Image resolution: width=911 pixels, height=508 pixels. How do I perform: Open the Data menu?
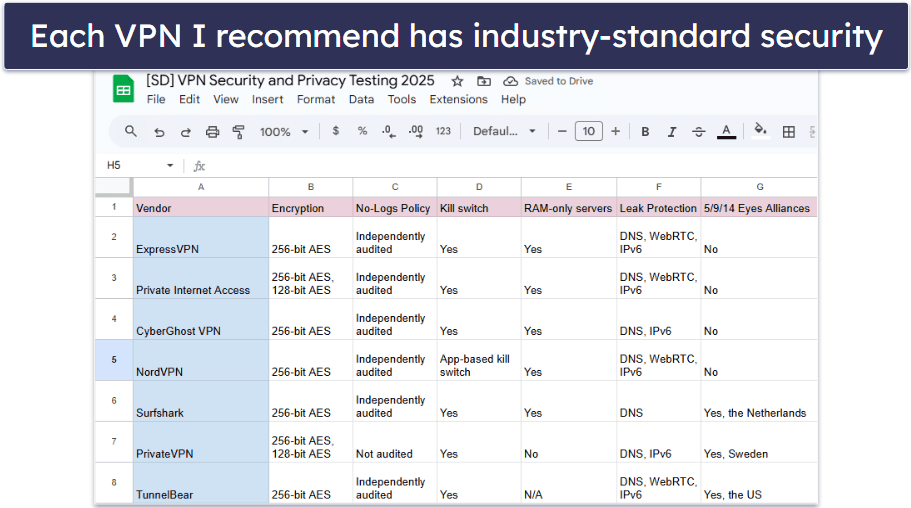tap(361, 99)
